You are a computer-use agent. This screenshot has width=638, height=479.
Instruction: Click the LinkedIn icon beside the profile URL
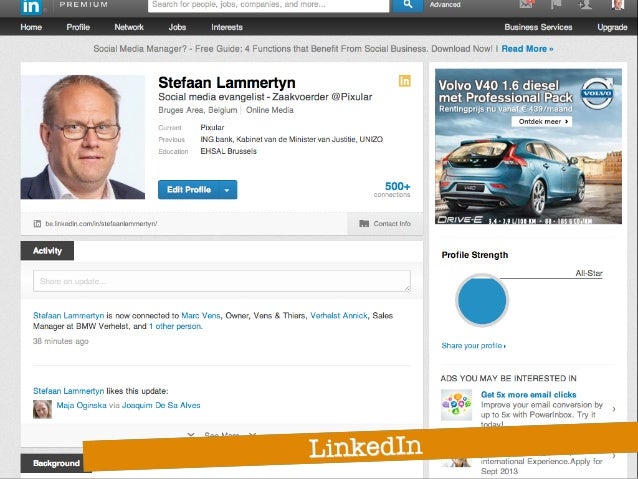point(37,223)
